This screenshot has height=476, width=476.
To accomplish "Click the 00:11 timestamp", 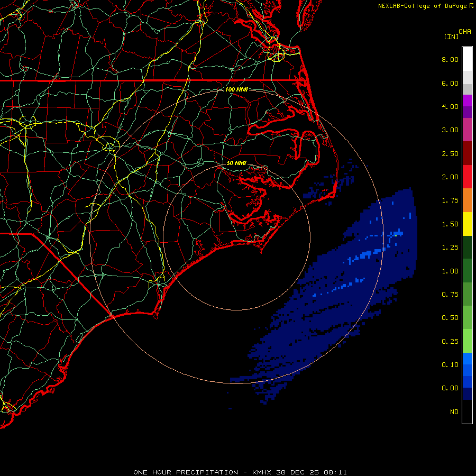I will 335,472.
